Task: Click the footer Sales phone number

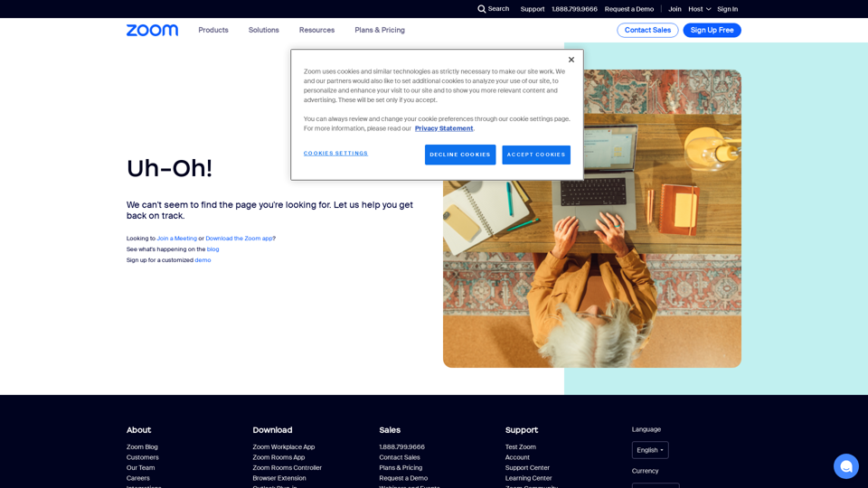Action: (x=401, y=447)
